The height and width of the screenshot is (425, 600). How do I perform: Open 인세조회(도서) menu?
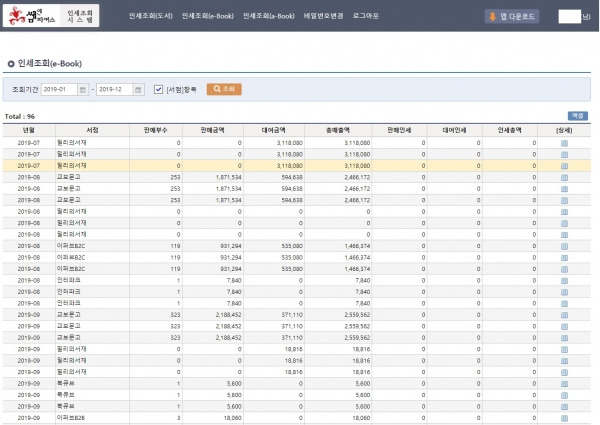coord(151,16)
